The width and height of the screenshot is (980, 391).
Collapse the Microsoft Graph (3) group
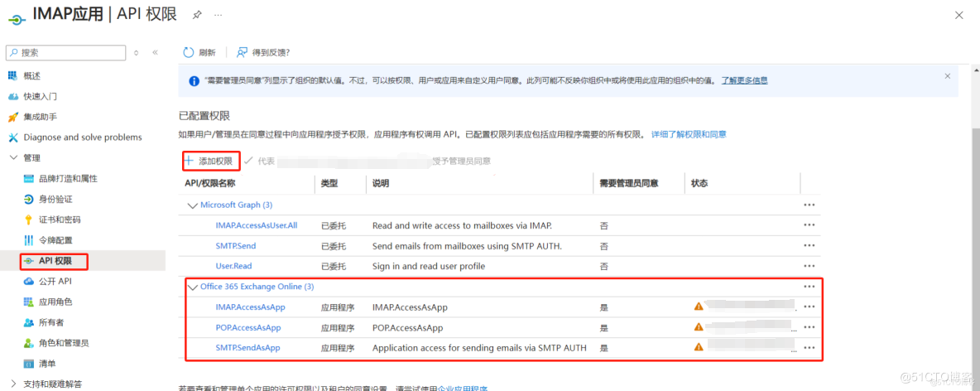192,205
